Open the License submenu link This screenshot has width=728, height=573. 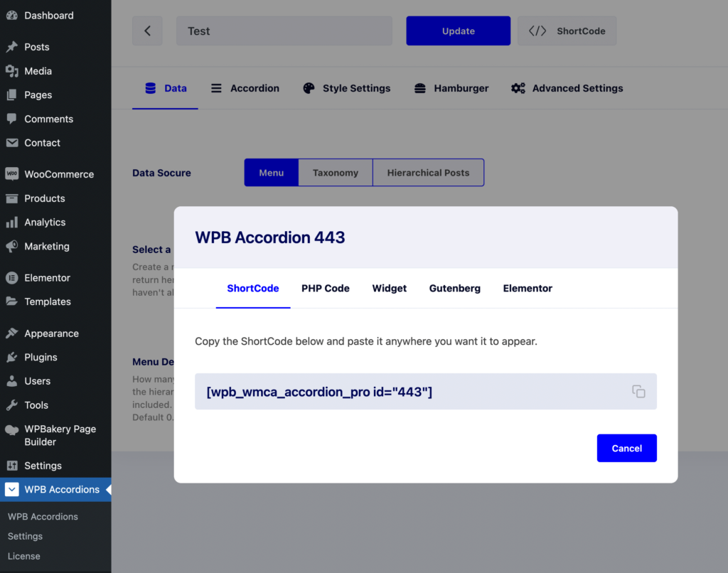[x=24, y=556]
